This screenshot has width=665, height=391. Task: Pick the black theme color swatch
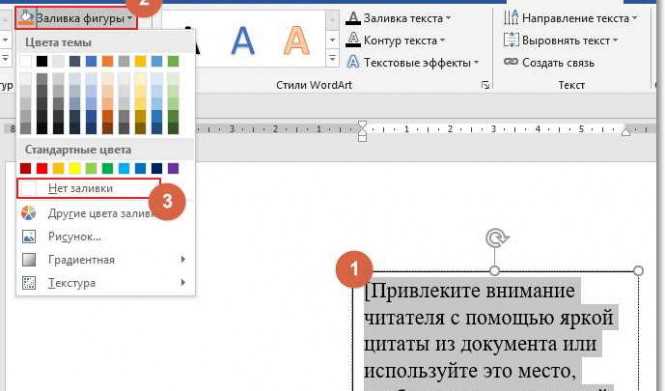(x=42, y=61)
